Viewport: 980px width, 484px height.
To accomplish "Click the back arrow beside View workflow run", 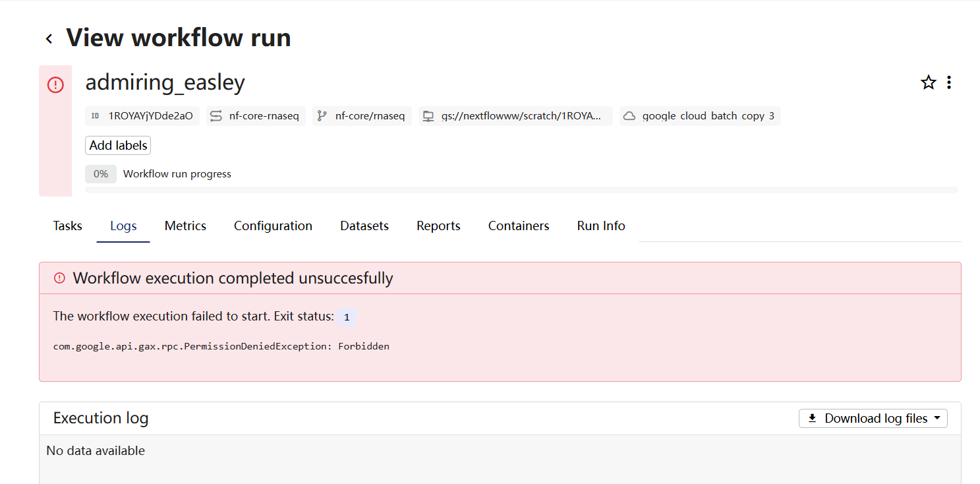I will coord(49,39).
